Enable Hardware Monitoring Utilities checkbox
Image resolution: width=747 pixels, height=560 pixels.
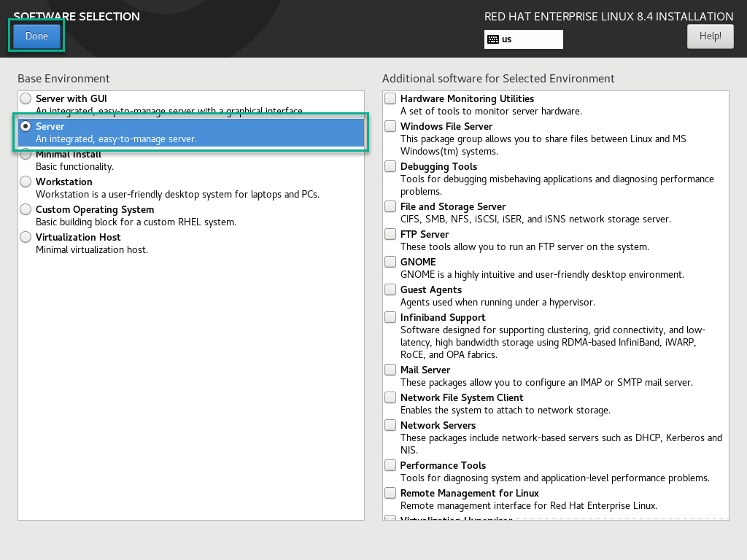pos(391,98)
